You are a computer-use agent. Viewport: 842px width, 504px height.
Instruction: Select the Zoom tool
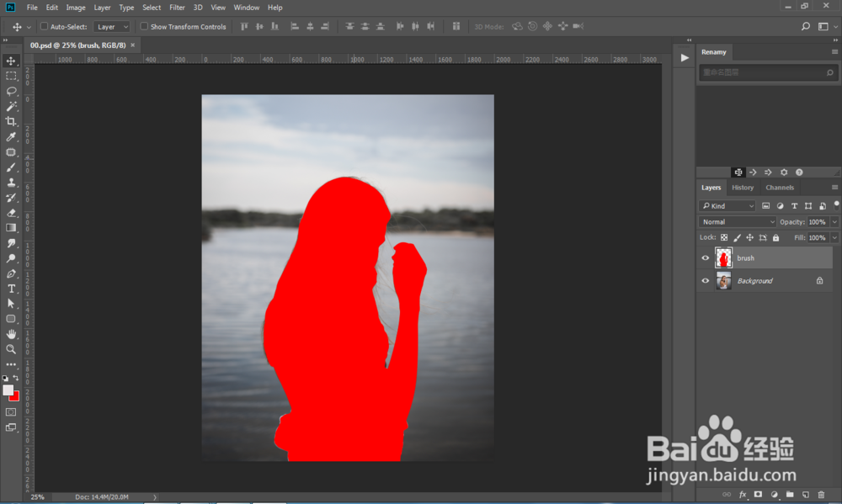click(x=11, y=349)
